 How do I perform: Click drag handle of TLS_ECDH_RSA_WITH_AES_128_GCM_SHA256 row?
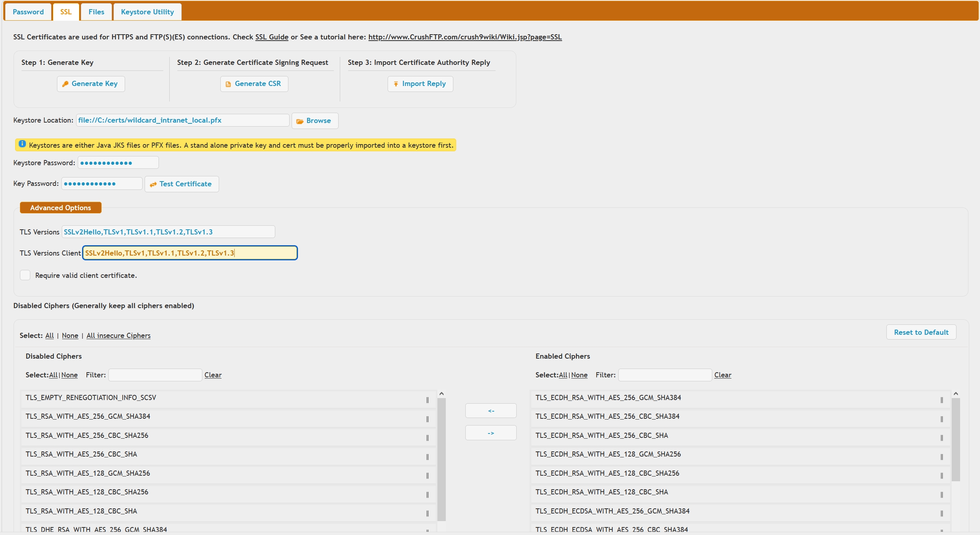pyautogui.click(x=942, y=457)
